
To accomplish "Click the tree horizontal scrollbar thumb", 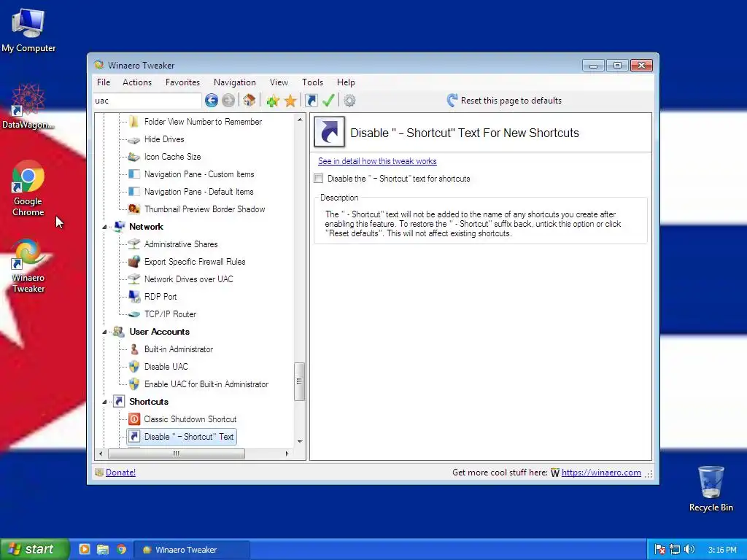I will click(177, 454).
